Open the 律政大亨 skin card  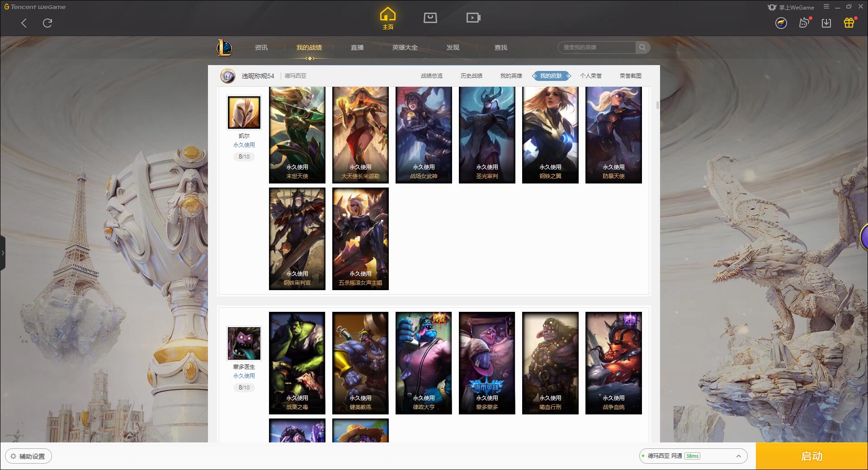pos(424,363)
